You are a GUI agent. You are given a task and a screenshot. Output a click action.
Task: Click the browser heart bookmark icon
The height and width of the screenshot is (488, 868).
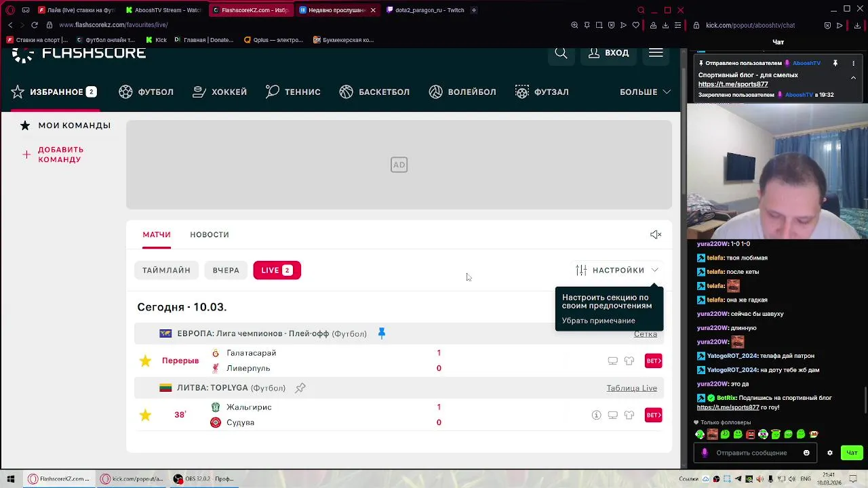pyautogui.click(x=635, y=25)
